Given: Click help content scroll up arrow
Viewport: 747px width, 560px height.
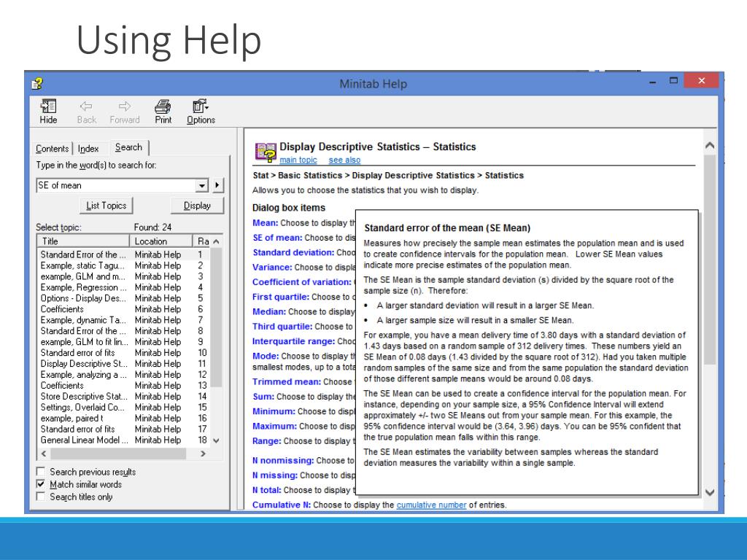Looking at the screenshot, I should [x=710, y=146].
